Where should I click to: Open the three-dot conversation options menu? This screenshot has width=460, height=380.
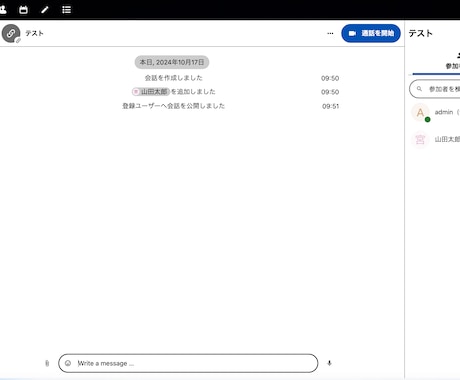(330, 33)
